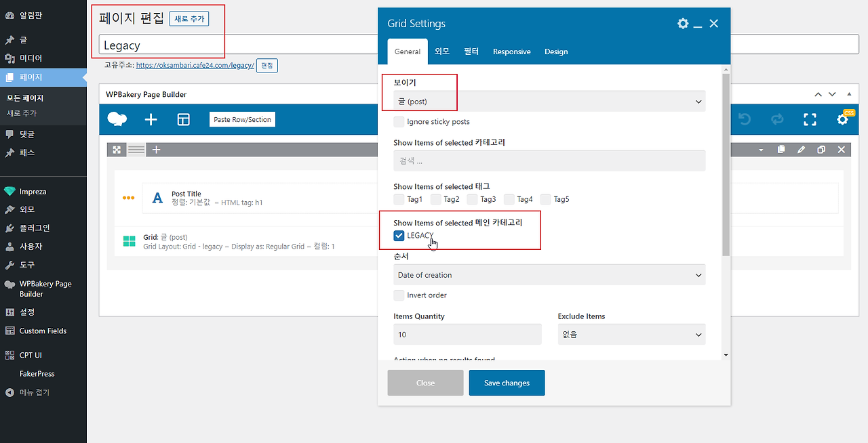Collapse the WPBakery Page Builder metabox
The height and width of the screenshot is (443, 868).
tap(849, 94)
